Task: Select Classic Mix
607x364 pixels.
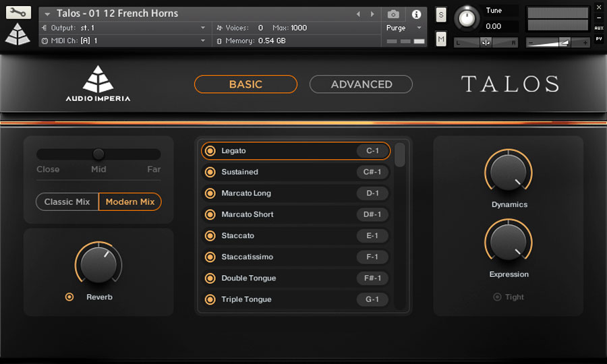Action: pos(67,202)
